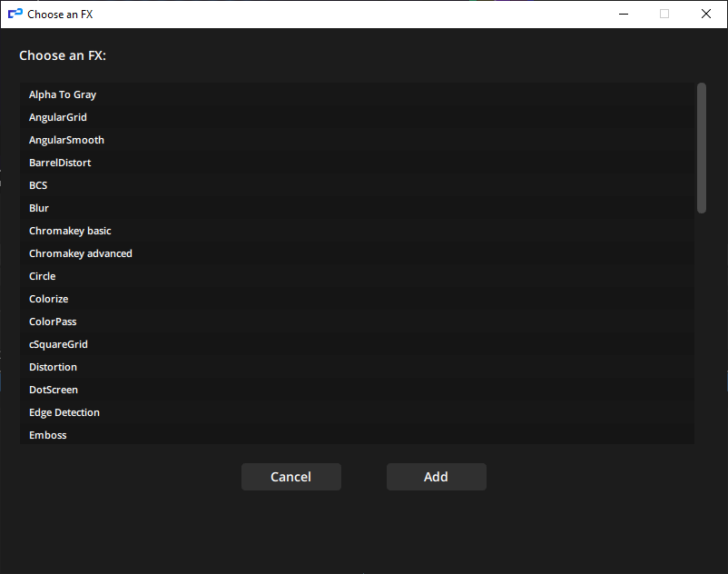
Task: Click the FX list vertical scrollbar thumb
Action: coord(702,148)
